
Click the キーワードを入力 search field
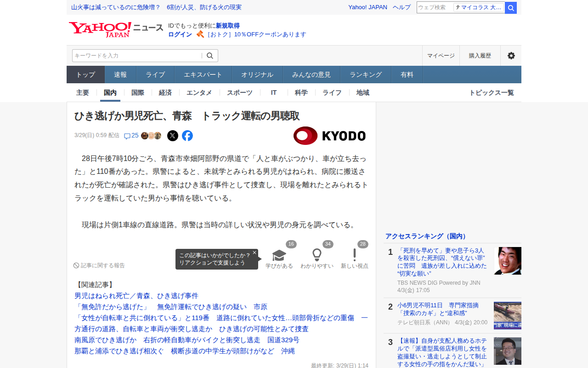137,56
